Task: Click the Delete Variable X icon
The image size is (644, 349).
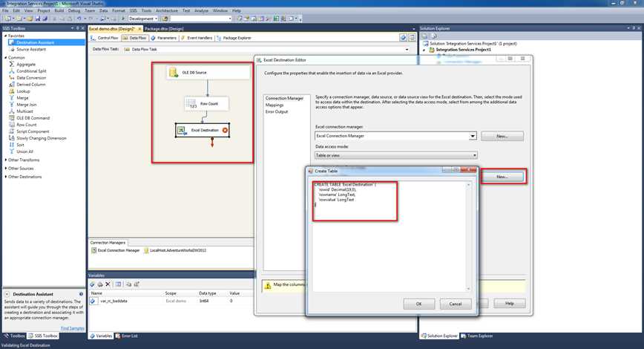Action: click(x=108, y=284)
